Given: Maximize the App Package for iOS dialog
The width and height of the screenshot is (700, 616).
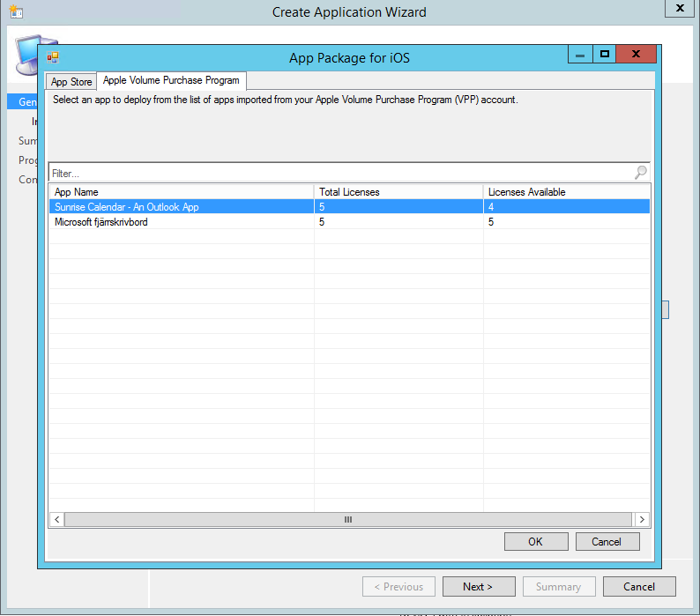Looking at the screenshot, I should click(x=605, y=55).
